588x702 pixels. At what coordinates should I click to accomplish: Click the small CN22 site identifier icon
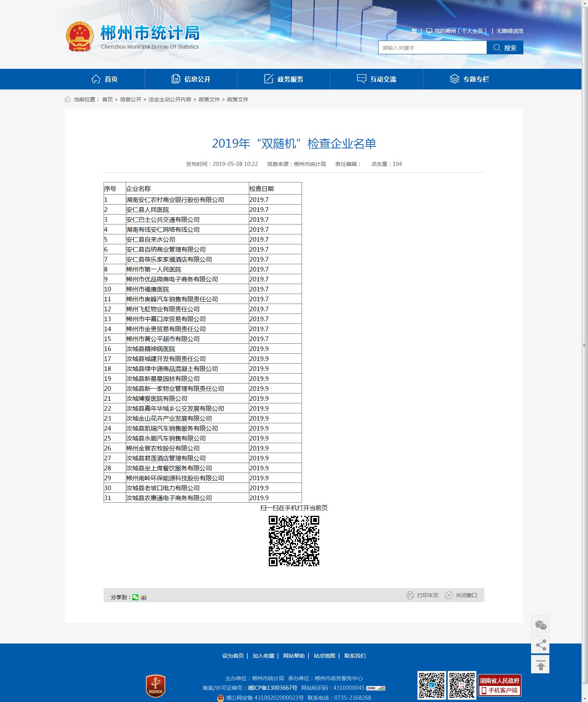(x=376, y=688)
